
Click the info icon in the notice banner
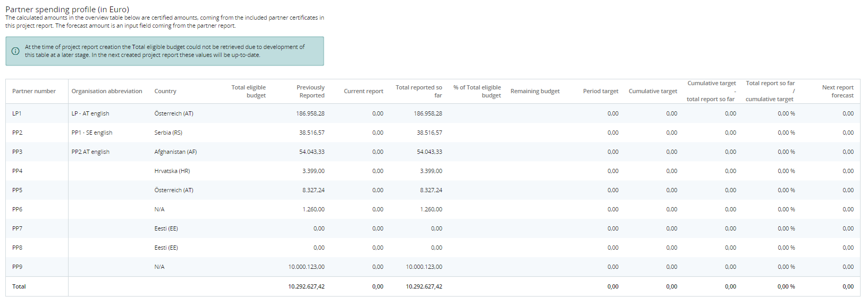coord(15,51)
